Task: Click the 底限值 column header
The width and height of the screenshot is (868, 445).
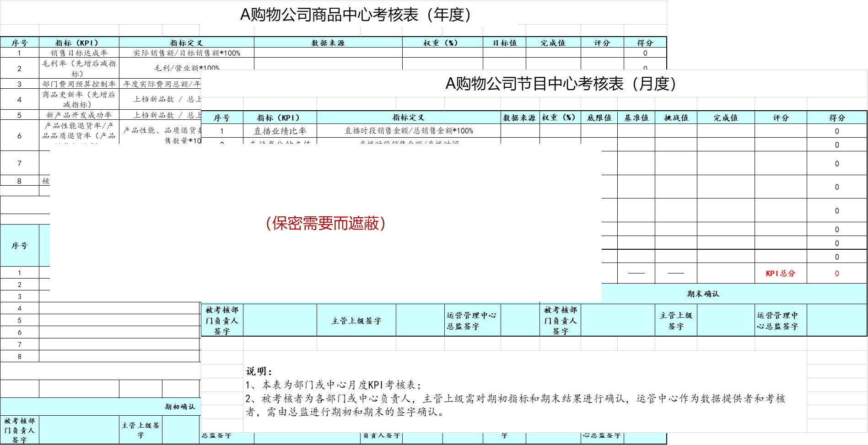Action: (x=599, y=117)
